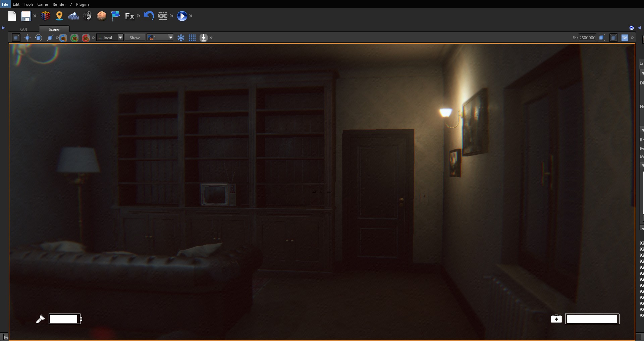Click the Show button
This screenshot has height=341, width=644.
(x=135, y=38)
